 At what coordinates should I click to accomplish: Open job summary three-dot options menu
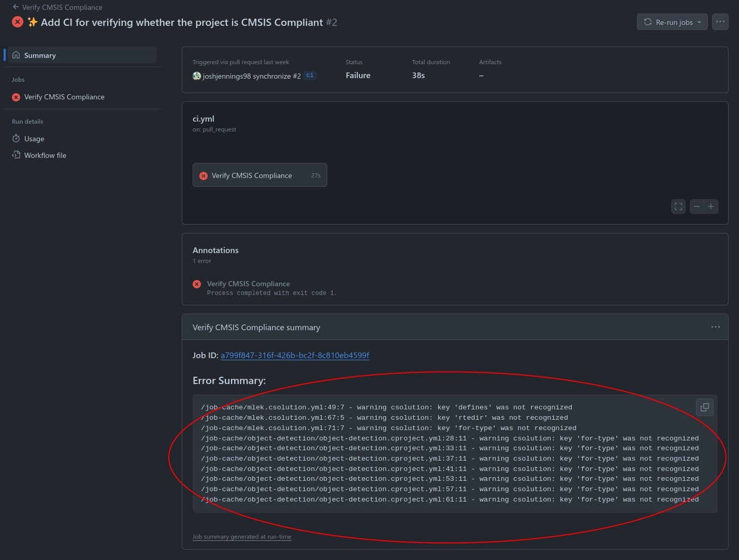tap(715, 327)
